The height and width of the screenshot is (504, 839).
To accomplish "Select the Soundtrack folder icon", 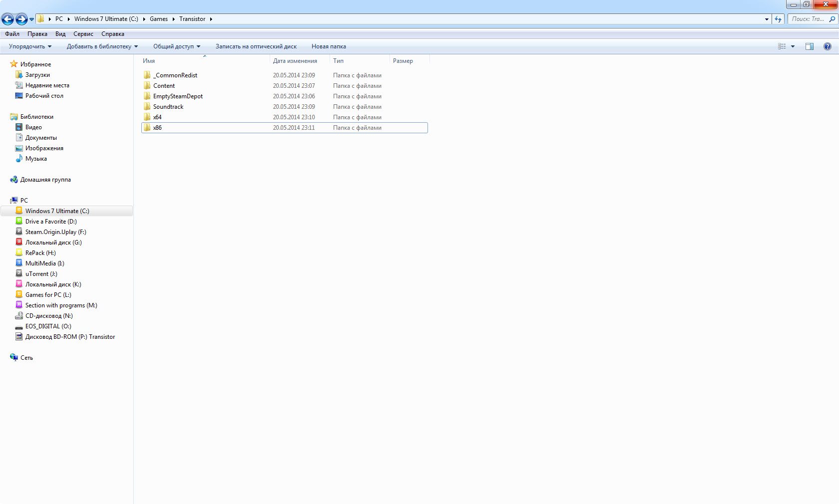I will 147,107.
